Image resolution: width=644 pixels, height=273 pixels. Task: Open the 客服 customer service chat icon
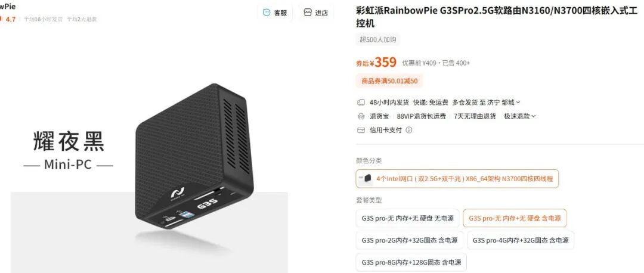click(x=267, y=13)
